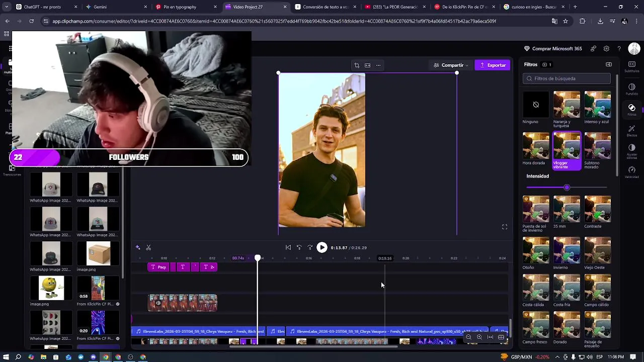Screen dimensions: 644x362
Task: Apply the Hora dorada filter
Action: pyautogui.click(x=536, y=149)
